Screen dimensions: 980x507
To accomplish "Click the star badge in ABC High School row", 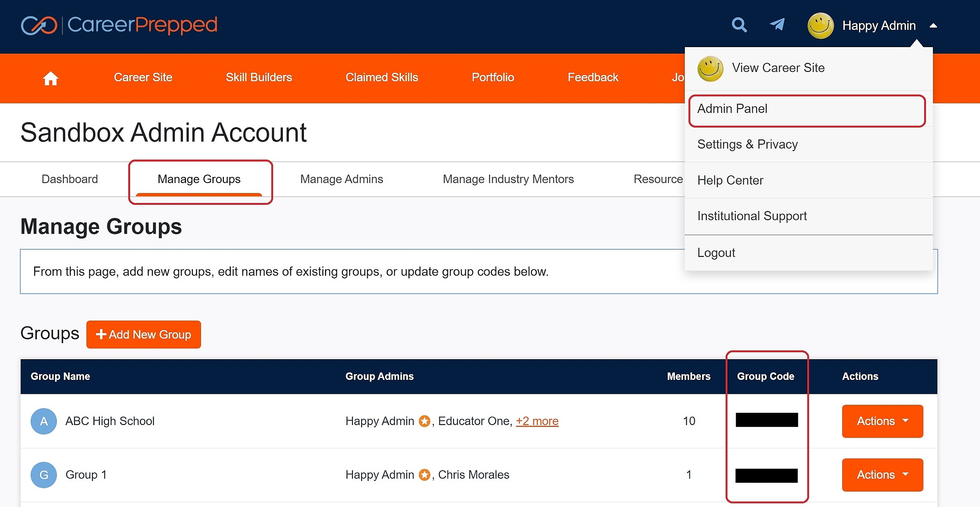I will pyautogui.click(x=424, y=421).
